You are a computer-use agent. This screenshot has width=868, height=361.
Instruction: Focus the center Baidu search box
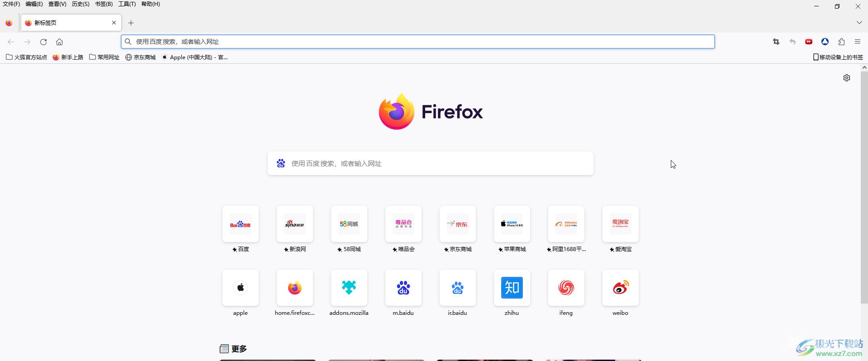pyautogui.click(x=431, y=163)
